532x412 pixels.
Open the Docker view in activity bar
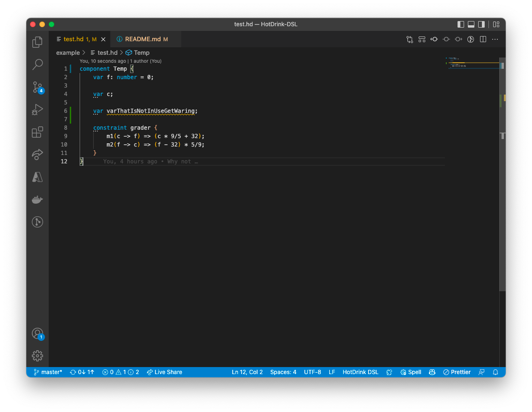point(37,199)
